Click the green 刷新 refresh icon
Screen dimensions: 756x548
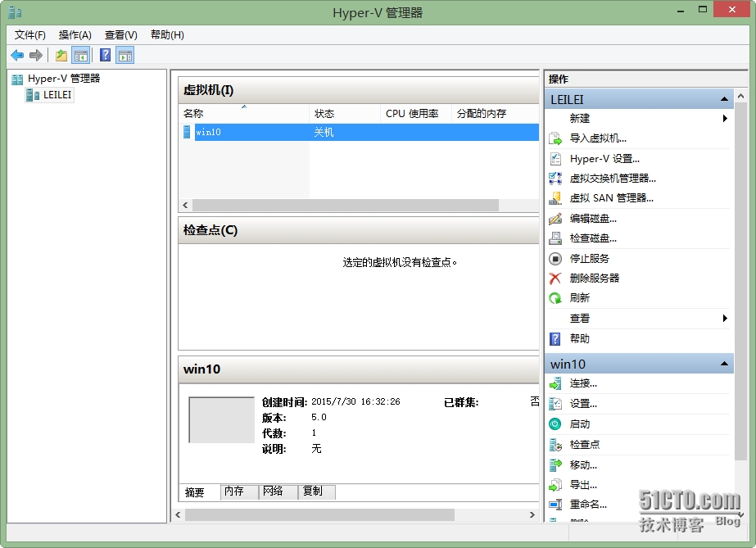555,298
